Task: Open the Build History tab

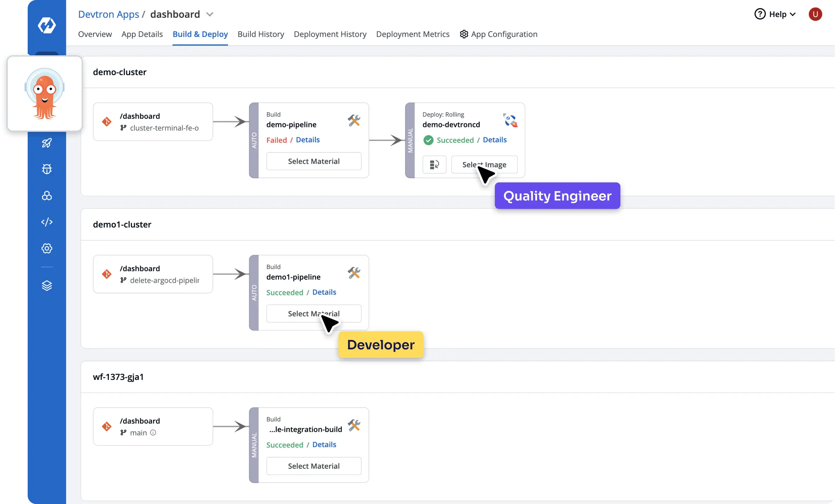Action: [260, 34]
